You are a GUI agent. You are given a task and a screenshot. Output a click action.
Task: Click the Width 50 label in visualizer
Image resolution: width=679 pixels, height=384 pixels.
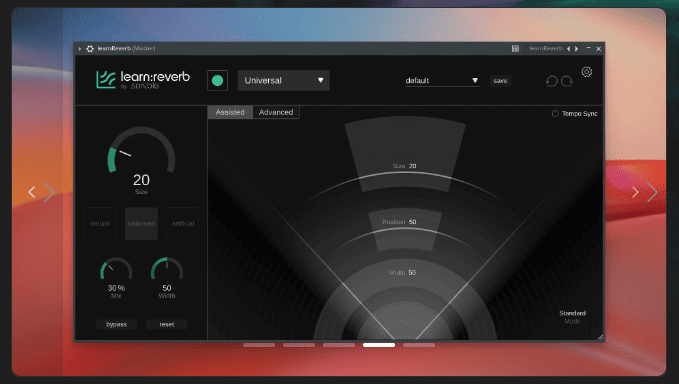(402, 273)
